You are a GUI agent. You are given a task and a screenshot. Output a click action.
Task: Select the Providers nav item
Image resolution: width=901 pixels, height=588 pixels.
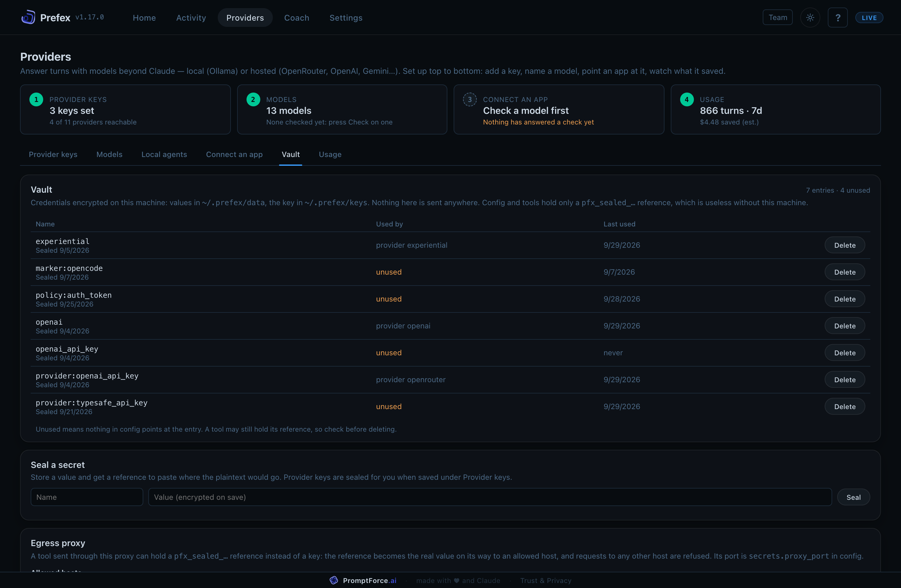coord(245,18)
